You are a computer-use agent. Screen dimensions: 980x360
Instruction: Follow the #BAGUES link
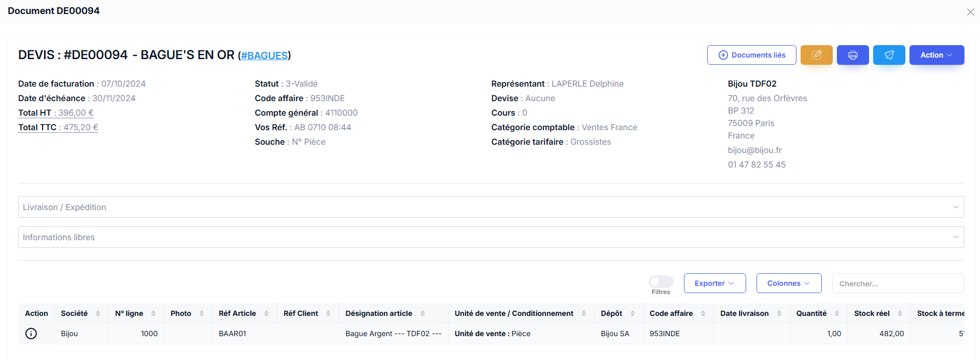tap(264, 56)
